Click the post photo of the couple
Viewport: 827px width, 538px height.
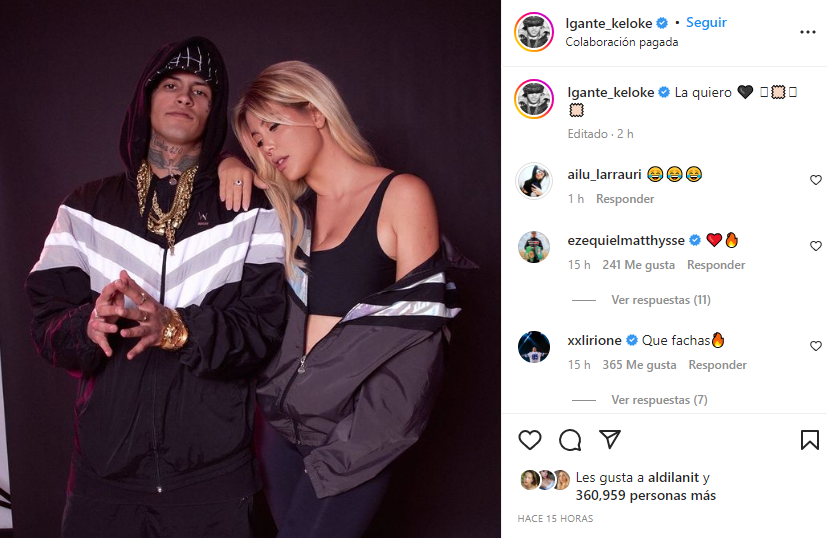pyautogui.click(x=251, y=269)
